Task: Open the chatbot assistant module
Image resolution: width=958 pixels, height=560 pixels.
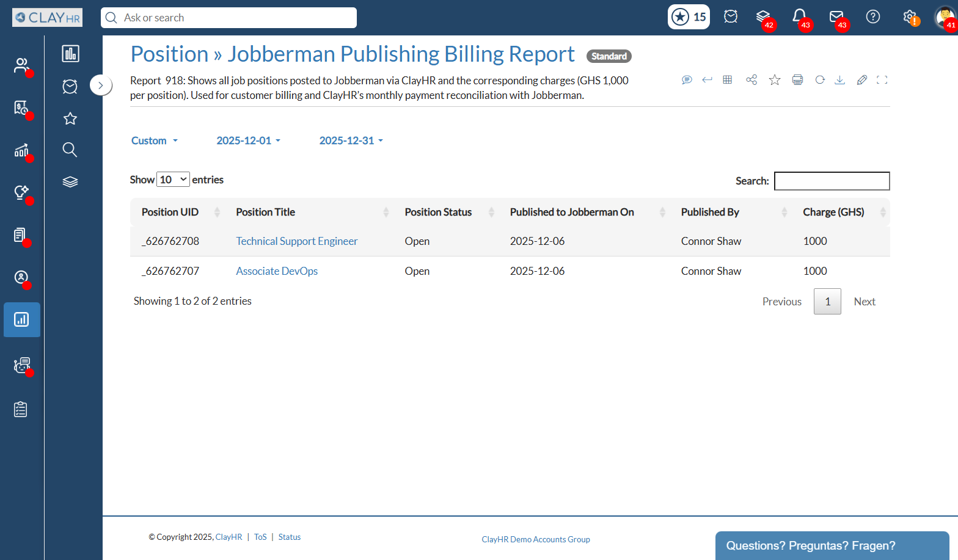Action: pyautogui.click(x=21, y=365)
